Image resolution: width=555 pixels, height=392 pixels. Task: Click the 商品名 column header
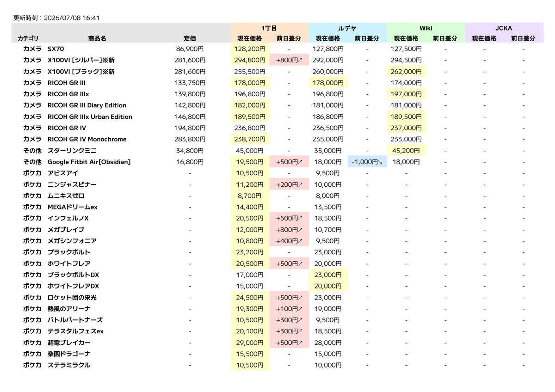pos(97,39)
